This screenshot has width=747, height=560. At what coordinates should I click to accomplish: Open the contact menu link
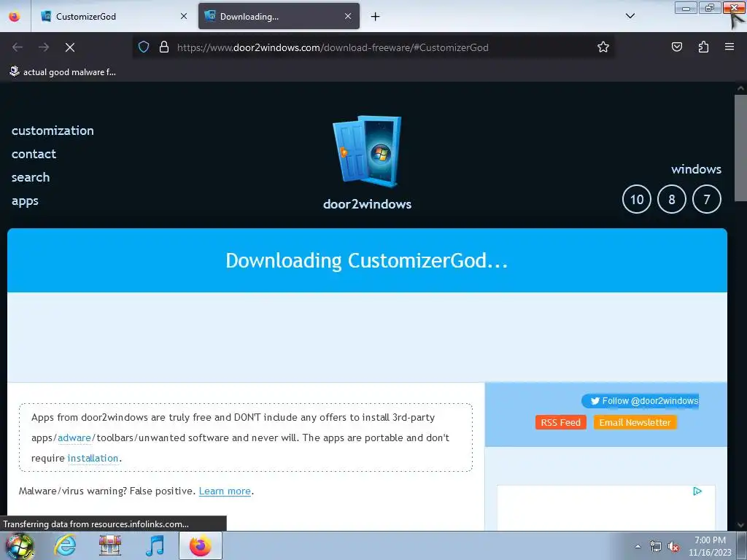coord(34,154)
